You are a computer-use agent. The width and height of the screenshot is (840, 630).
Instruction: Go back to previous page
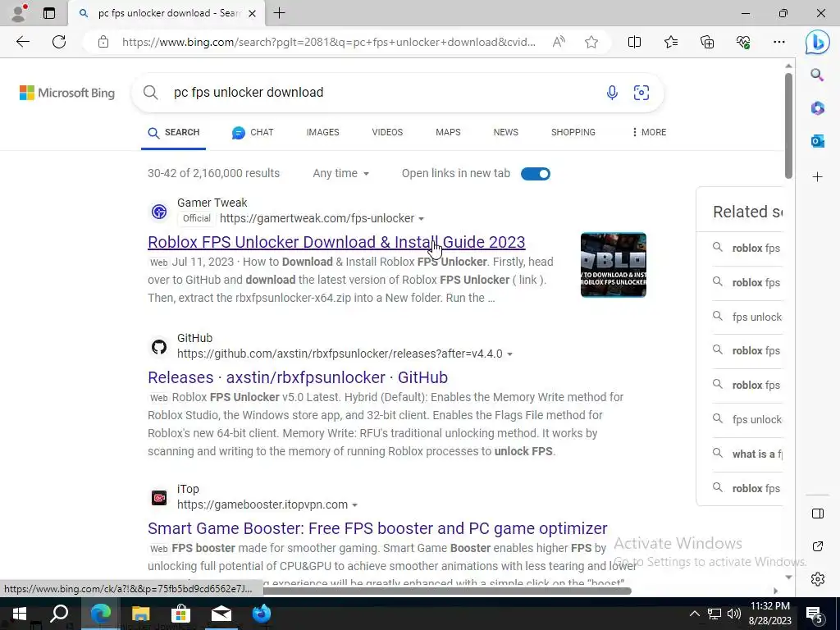[22, 42]
